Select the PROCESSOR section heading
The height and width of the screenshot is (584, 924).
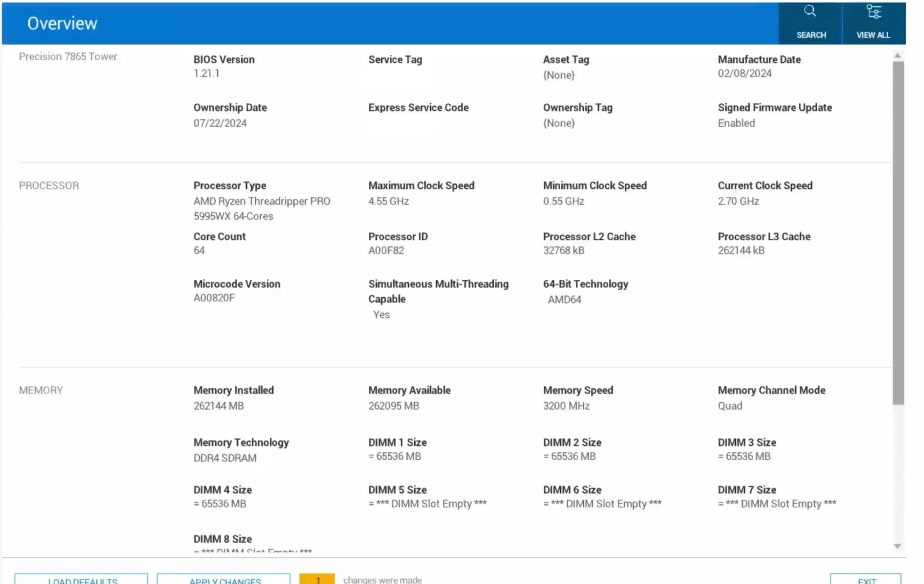(49, 185)
